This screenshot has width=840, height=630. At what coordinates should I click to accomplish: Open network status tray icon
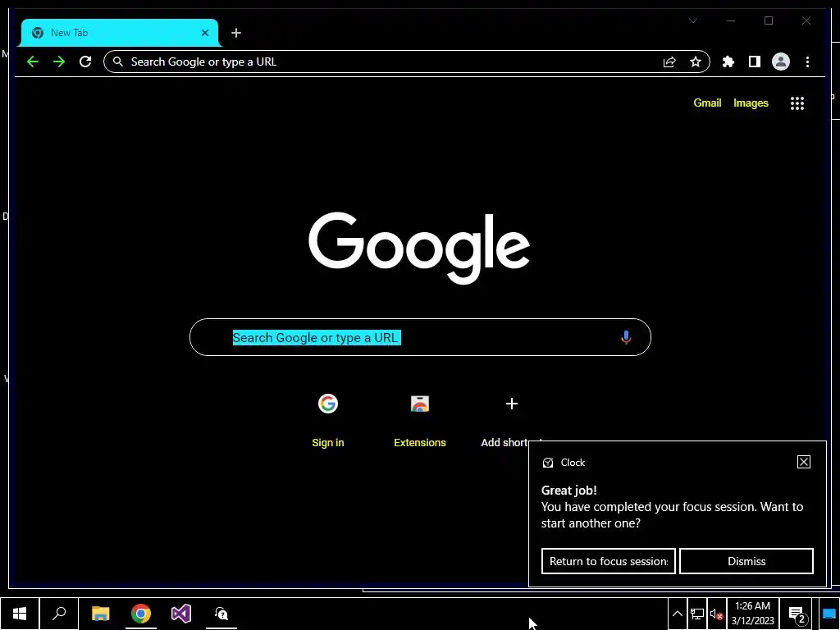pos(697,614)
